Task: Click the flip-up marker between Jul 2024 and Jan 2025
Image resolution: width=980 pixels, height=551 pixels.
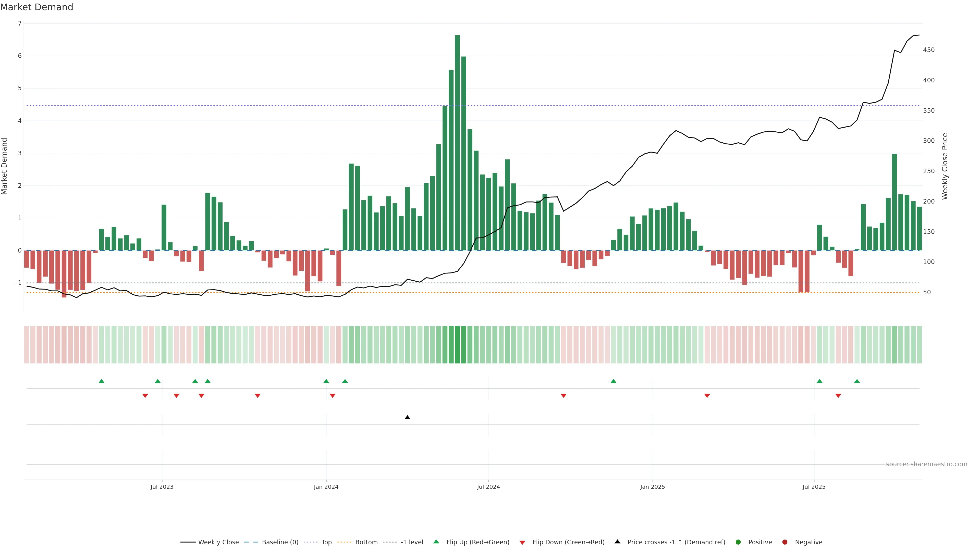Action: [x=613, y=381]
